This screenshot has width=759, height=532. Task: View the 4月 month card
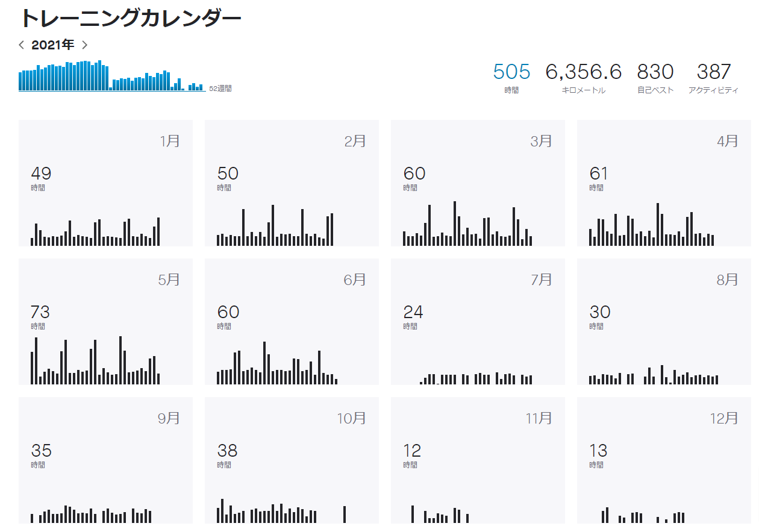click(664, 183)
